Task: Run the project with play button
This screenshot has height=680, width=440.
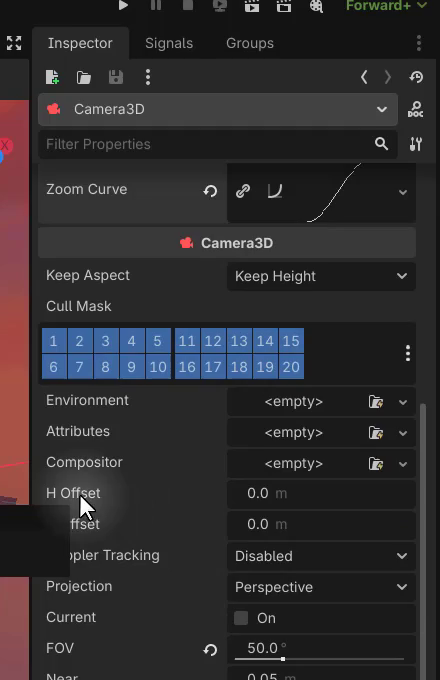Action: (x=124, y=5)
